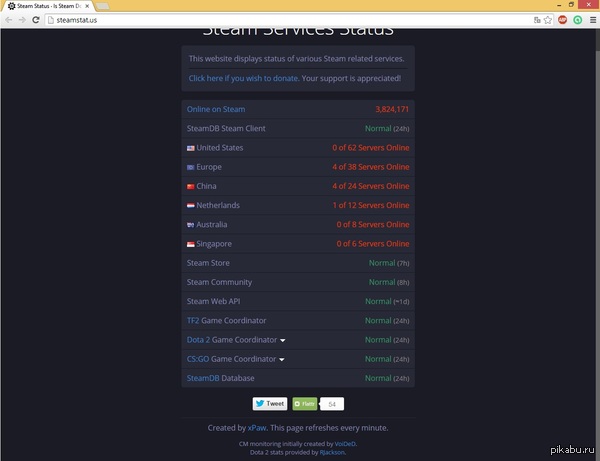Click '0 of 8 Servers Online' status
The height and width of the screenshot is (461, 600).
click(x=373, y=225)
